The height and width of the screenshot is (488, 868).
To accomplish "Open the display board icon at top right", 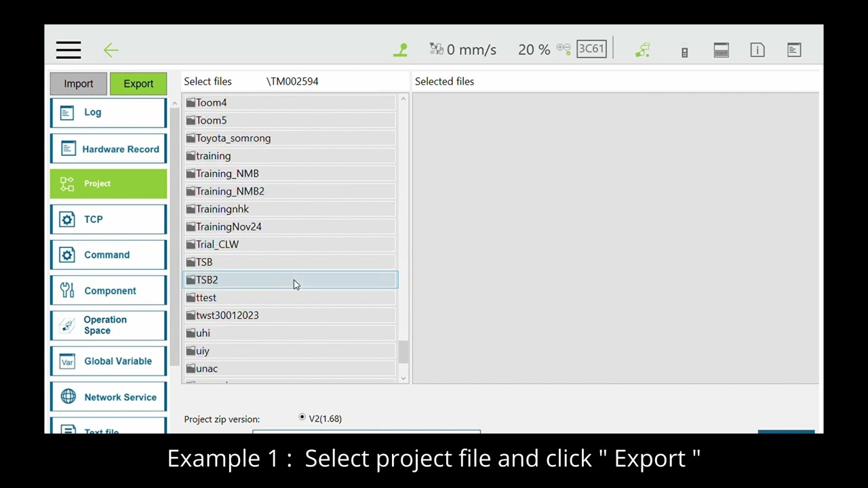I will pyautogui.click(x=794, y=49).
